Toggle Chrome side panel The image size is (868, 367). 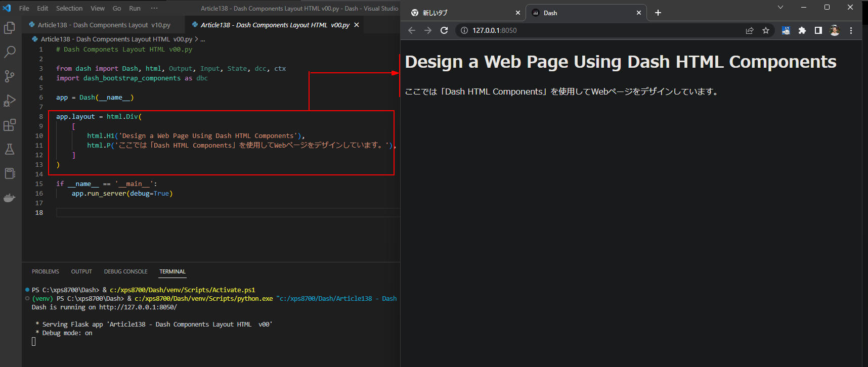point(818,30)
